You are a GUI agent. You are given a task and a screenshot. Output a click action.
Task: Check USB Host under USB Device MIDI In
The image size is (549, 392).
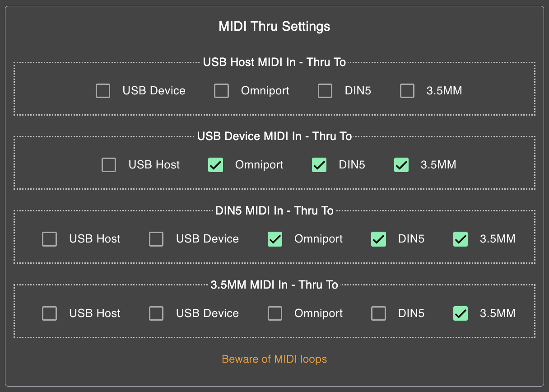coord(109,165)
